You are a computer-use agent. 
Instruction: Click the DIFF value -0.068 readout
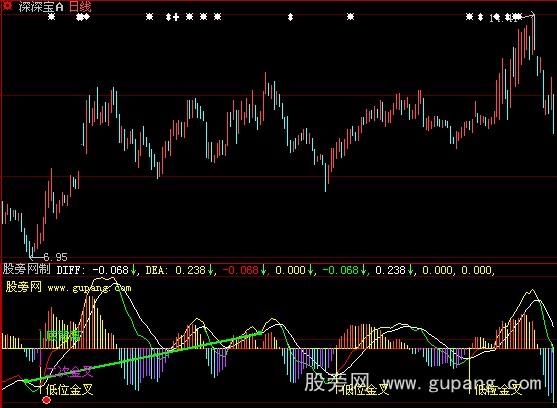pyautogui.click(x=110, y=270)
